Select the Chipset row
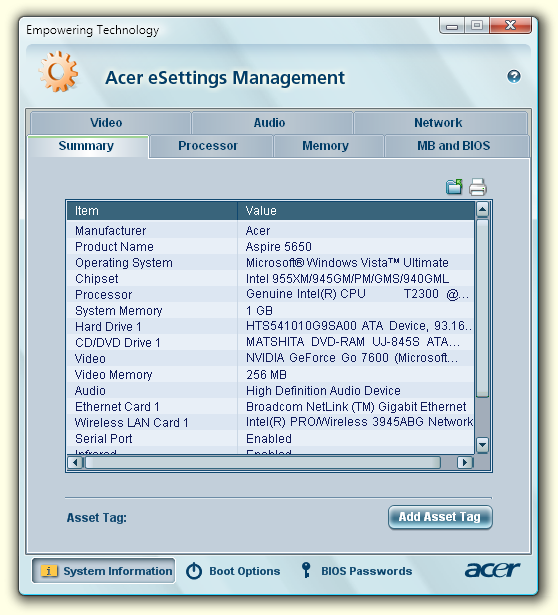558x615 pixels. tap(271, 279)
